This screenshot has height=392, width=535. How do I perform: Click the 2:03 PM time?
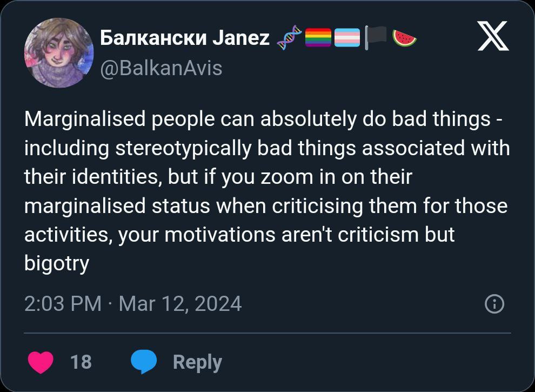63,303
